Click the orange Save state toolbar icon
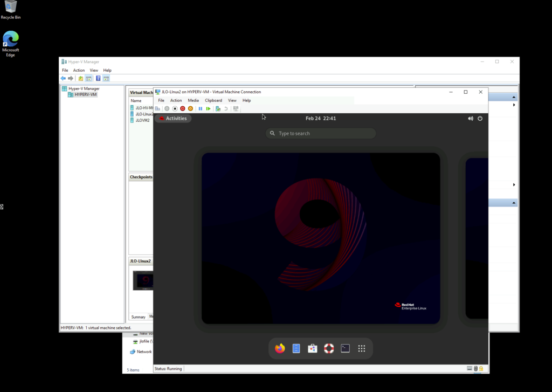The width and height of the screenshot is (552, 392). pyautogui.click(x=190, y=108)
